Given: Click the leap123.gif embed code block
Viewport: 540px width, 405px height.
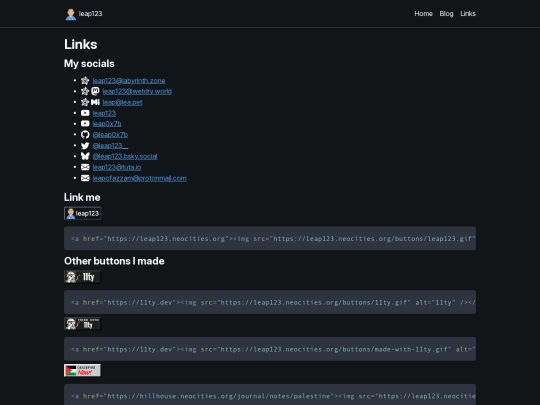Looking at the screenshot, I should pos(270,238).
